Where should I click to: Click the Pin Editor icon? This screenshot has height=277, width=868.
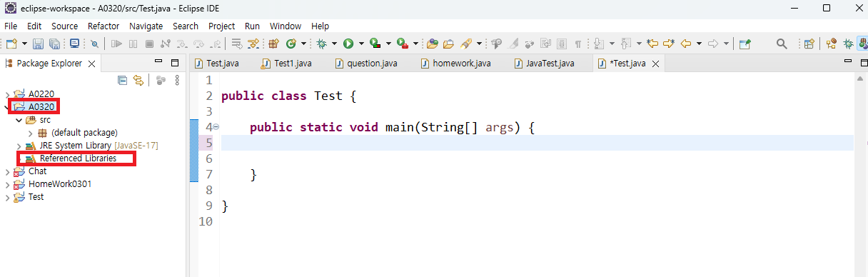[x=745, y=44]
